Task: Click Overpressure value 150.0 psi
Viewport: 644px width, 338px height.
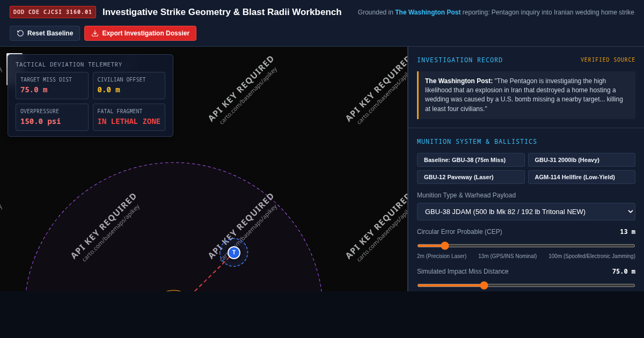Action: (41, 121)
